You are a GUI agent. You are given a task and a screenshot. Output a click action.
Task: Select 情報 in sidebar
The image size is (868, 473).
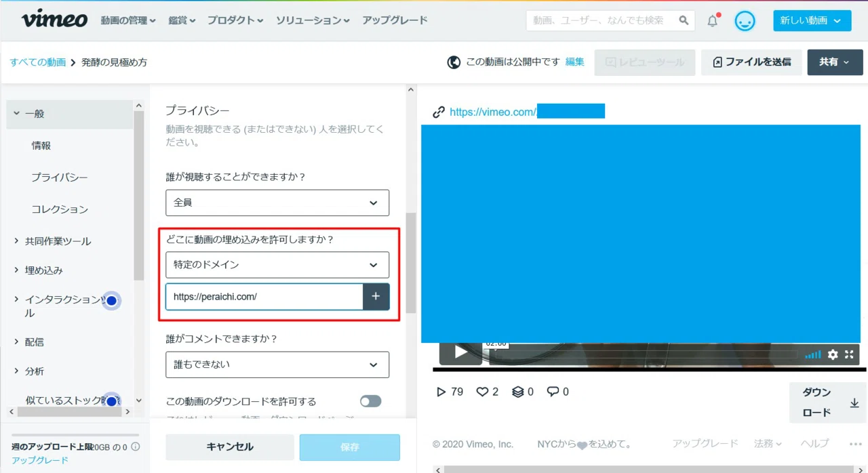pyautogui.click(x=41, y=146)
